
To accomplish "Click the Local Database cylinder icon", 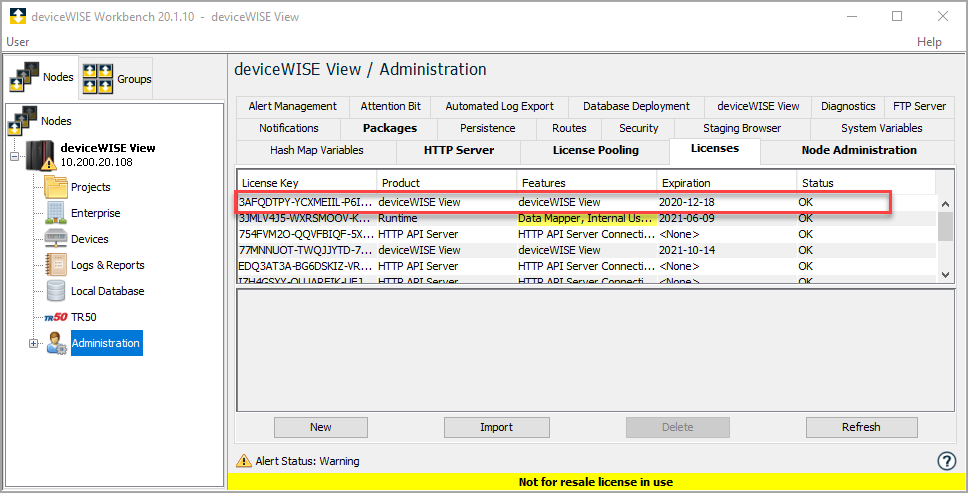I will pyautogui.click(x=56, y=291).
